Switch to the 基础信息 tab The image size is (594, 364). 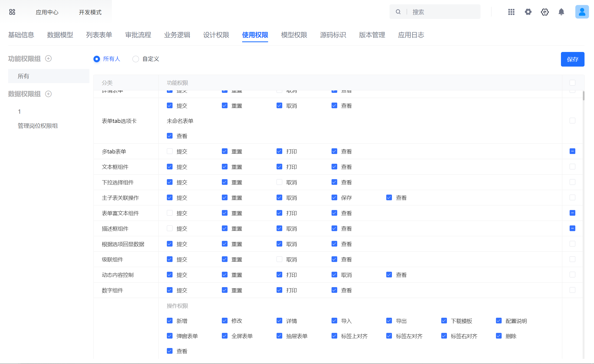pos(21,35)
